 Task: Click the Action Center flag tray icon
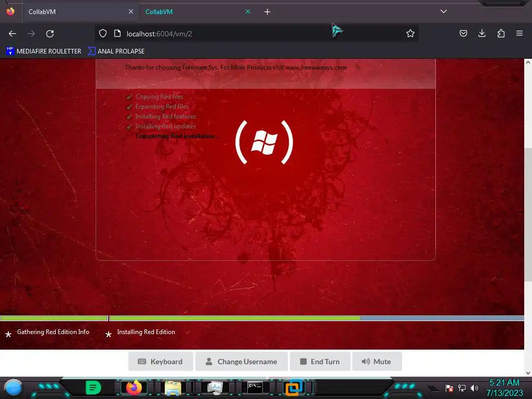[x=449, y=388]
